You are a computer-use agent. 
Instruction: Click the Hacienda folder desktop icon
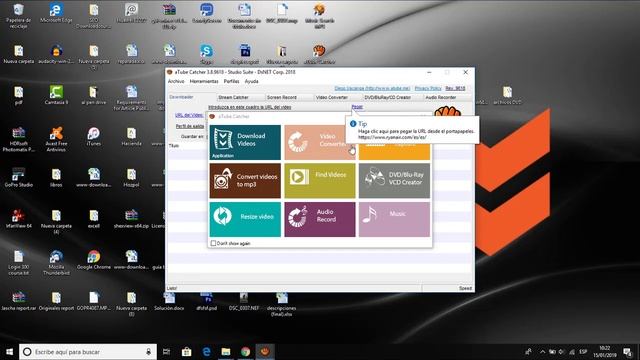click(131, 136)
